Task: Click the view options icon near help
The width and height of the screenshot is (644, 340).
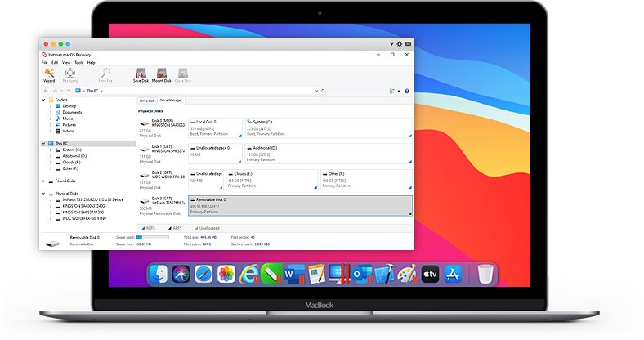Action: (x=392, y=92)
